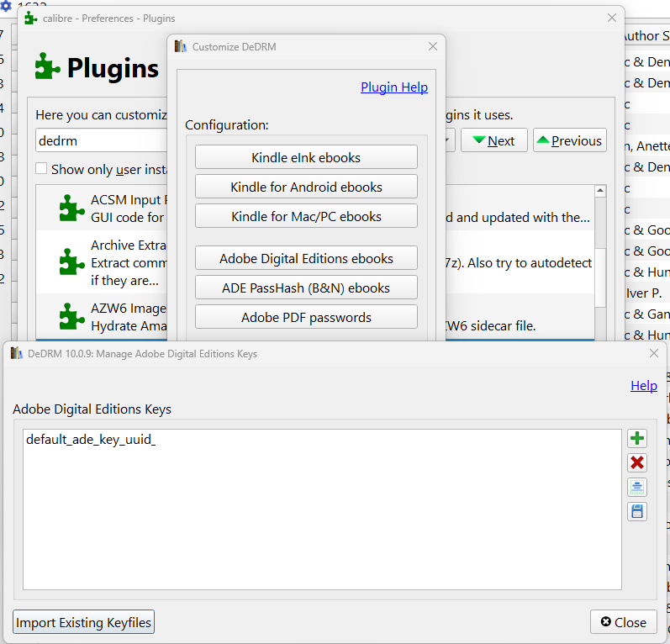
Task: Select AZW6 Image plugin icon in list
Action: (x=71, y=316)
